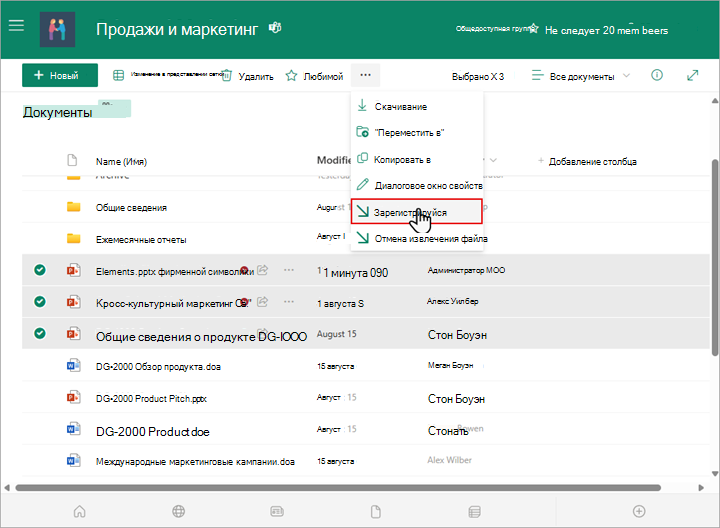
Task: Sort by the Name (Имя) column header
Action: (121, 162)
